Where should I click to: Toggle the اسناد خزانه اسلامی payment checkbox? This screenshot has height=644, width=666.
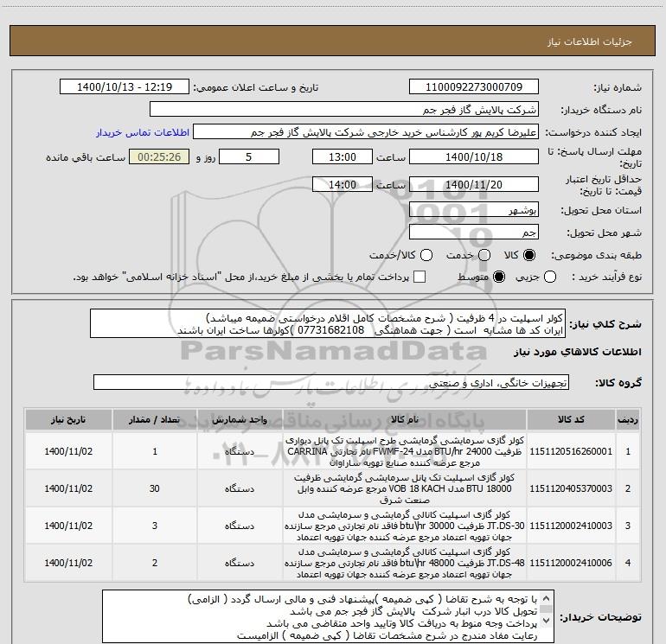point(419,277)
